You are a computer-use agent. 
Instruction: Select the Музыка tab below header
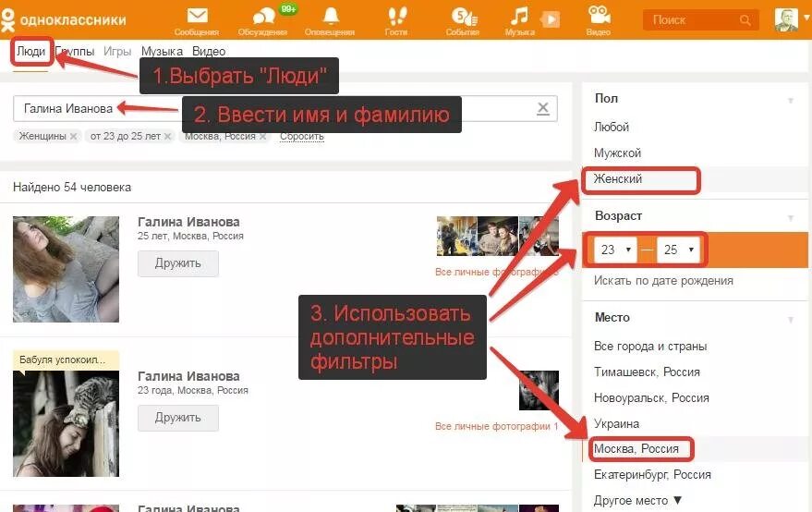pyautogui.click(x=162, y=52)
